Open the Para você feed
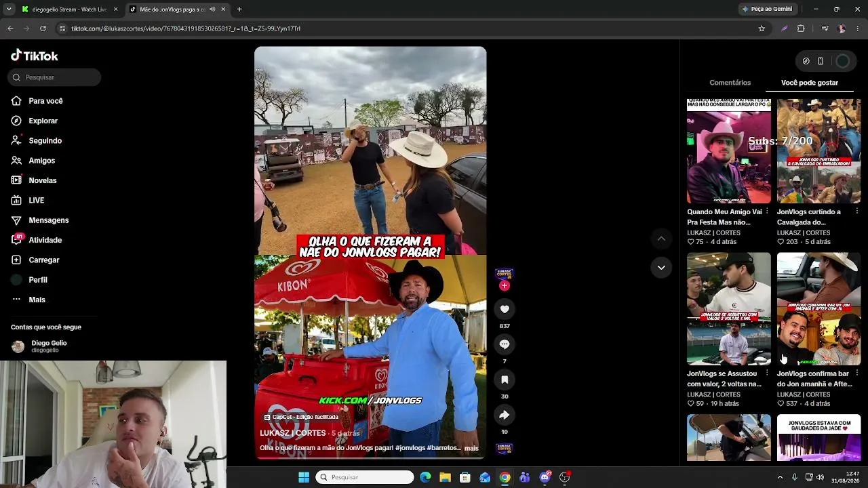Viewport: 868px width, 488px height. coord(37,101)
